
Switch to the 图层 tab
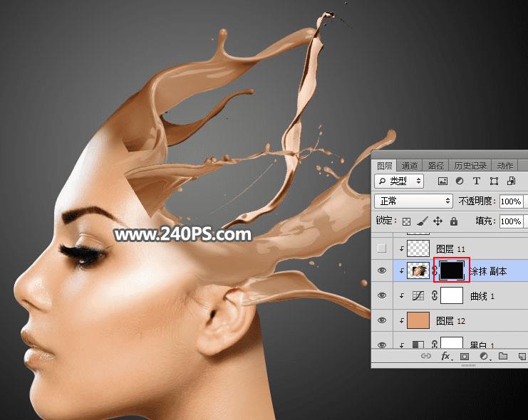click(x=384, y=166)
